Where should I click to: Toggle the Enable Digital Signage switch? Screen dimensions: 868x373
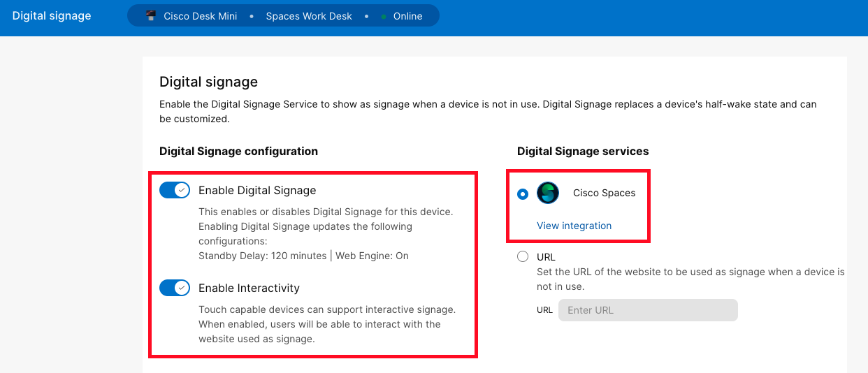coord(175,190)
